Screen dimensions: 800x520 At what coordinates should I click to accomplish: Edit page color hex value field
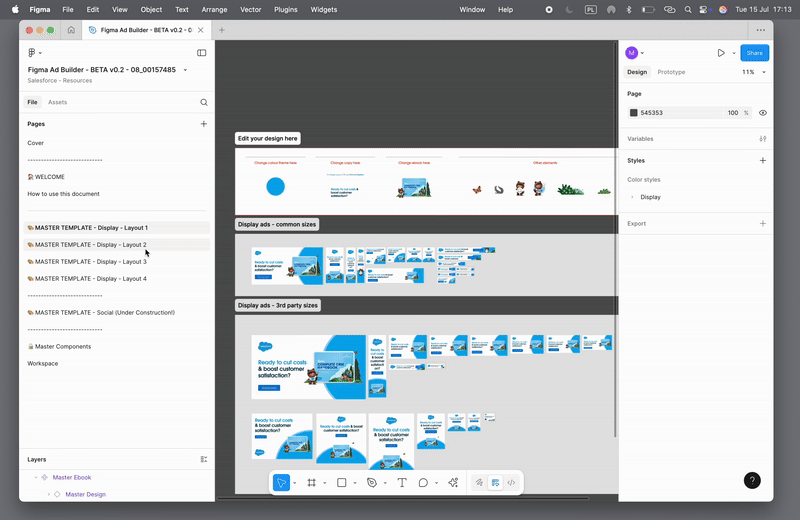tap(680, 113)
